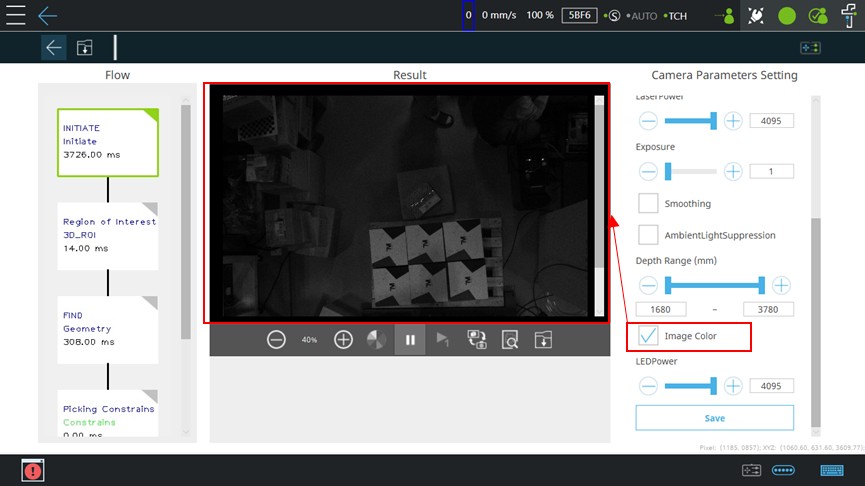Click the Exposure slider

(691, 172)
